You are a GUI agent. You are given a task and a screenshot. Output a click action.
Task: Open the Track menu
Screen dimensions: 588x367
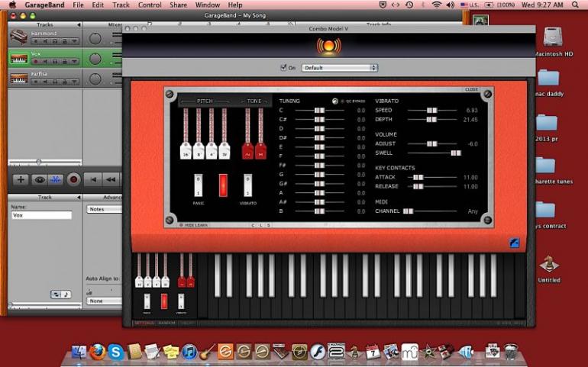(121, 5)
